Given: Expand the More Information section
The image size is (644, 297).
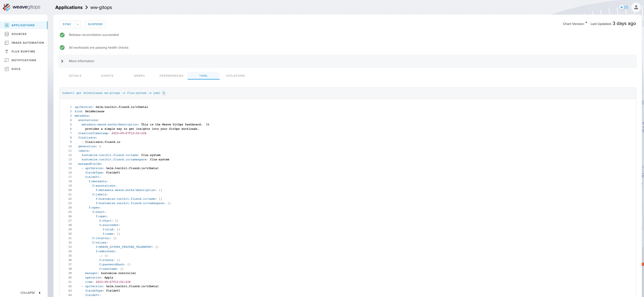Looking at the screenshot, I should pos(62,61).
